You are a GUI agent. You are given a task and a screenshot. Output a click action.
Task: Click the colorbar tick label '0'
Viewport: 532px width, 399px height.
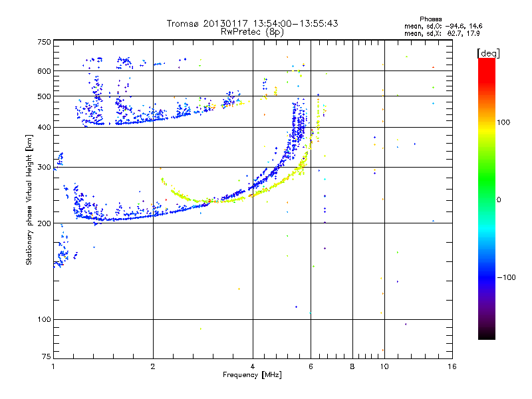(499, 199)
